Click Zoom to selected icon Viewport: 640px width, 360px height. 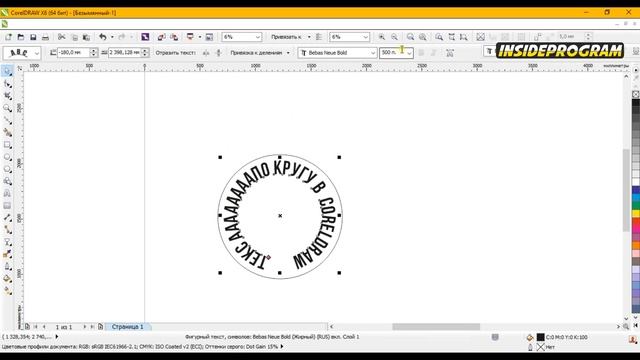click(410, 37)
